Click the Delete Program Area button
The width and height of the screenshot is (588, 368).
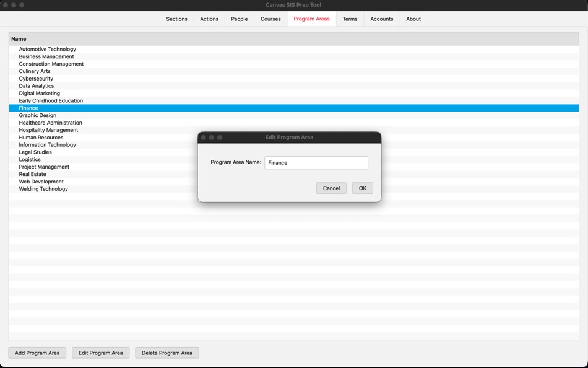166,353
